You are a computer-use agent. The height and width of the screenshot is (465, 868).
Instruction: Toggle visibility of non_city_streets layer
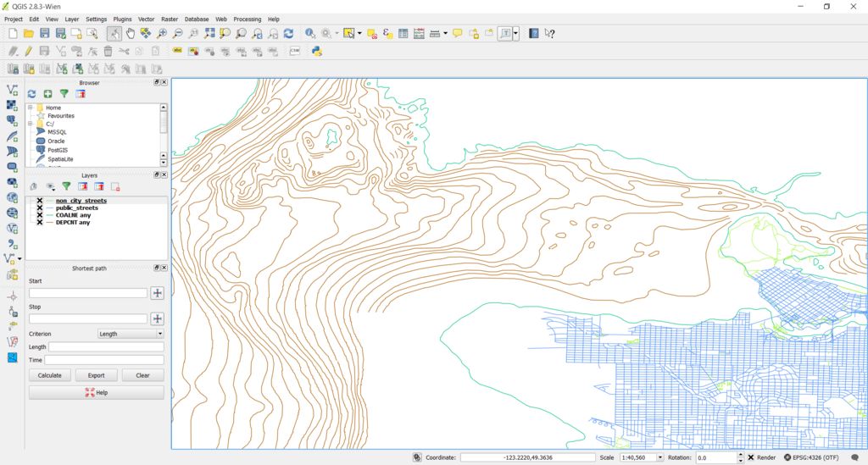[39, 201]
